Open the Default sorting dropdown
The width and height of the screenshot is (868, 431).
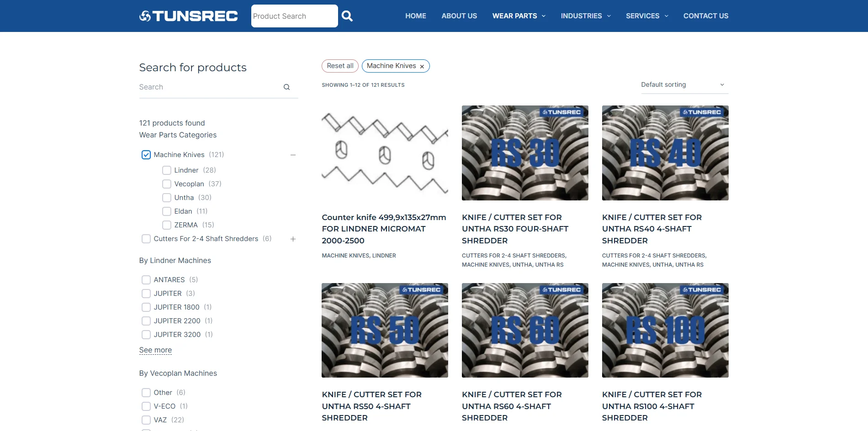click(x=684, y=85)
